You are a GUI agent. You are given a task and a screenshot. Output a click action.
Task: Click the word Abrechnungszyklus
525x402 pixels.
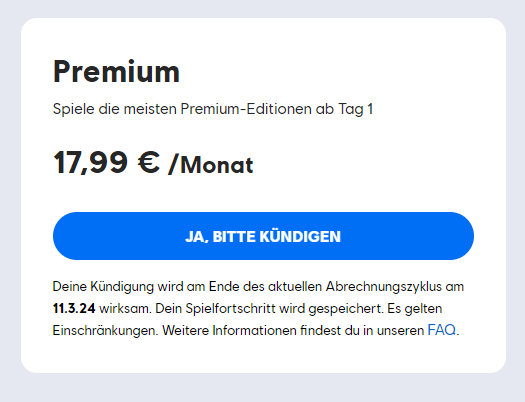(384, 287)
